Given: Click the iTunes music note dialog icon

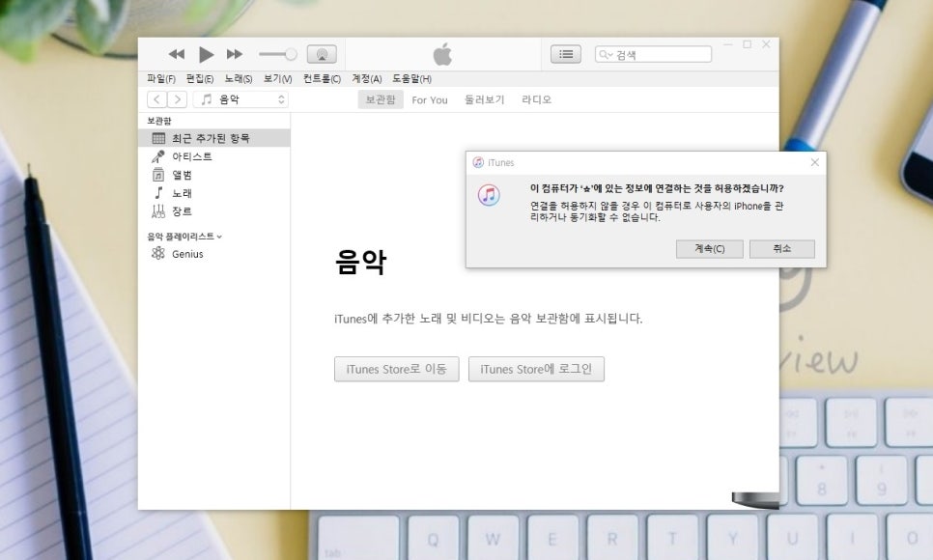Looking at the screenshot, I should (x=489, y=195).
